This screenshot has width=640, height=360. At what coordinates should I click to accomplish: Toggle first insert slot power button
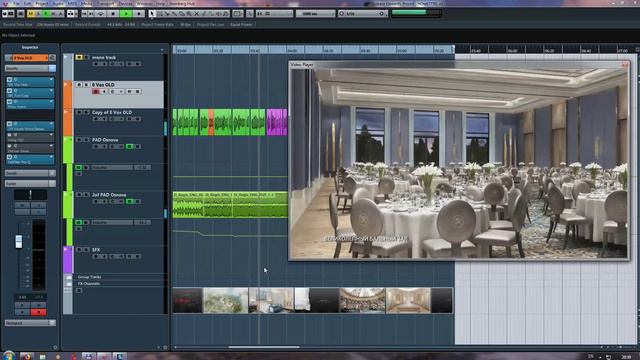click(x=9, y=80)
